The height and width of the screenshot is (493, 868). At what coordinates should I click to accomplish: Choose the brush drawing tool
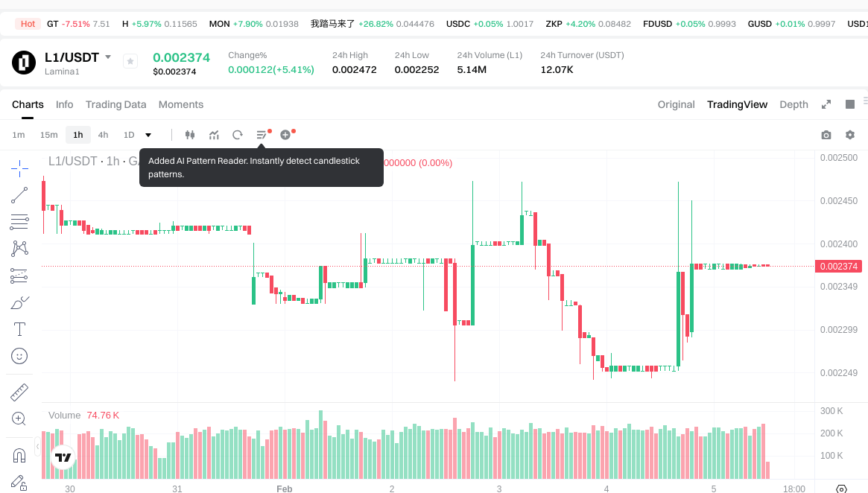pos(19,302)
